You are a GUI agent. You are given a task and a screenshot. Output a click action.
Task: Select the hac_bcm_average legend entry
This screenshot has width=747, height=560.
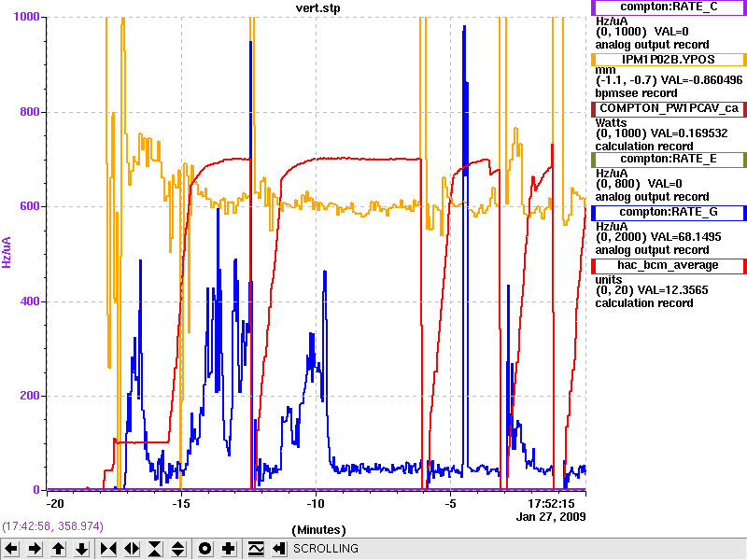[x=669, y=266]
